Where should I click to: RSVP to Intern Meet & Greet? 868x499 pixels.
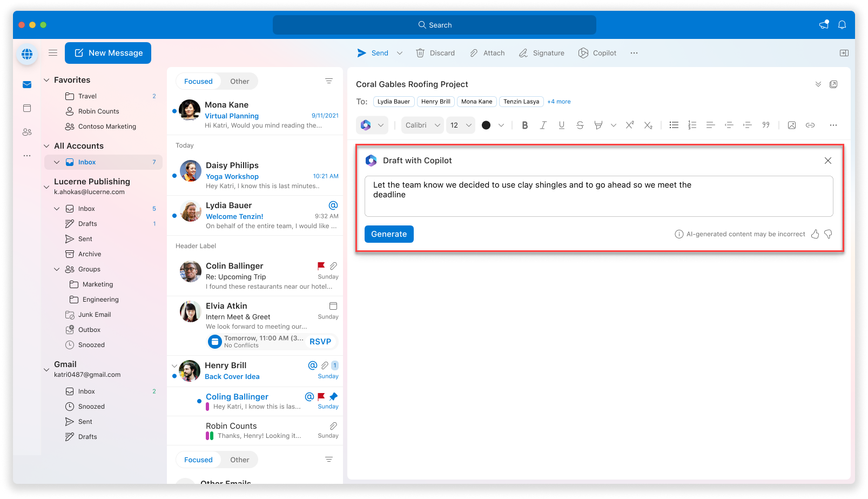tap(320, 342)
